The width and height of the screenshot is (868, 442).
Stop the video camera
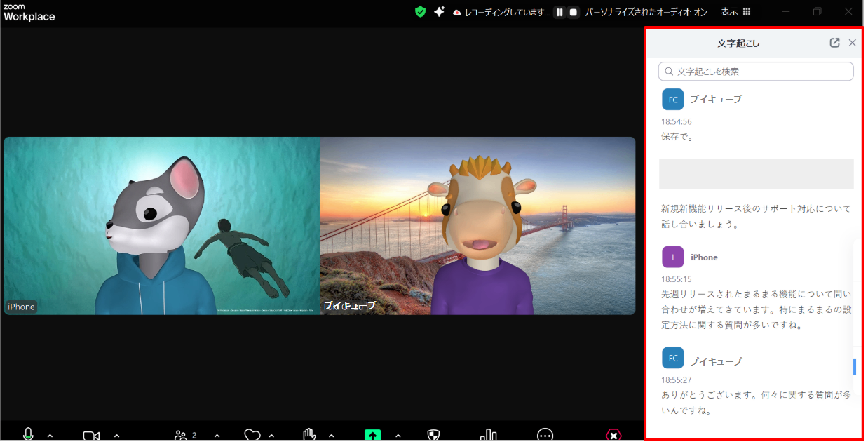click(90, 435)
